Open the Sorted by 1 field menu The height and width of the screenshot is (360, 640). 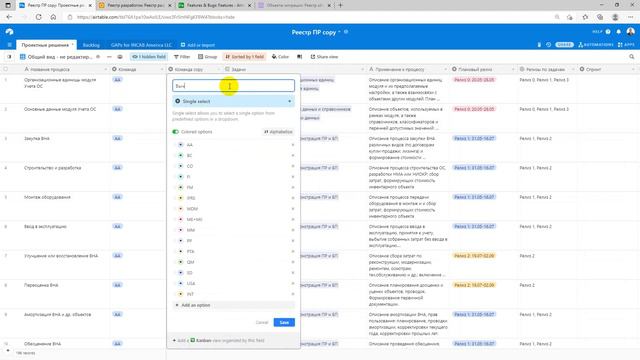[x=244, y=57]
